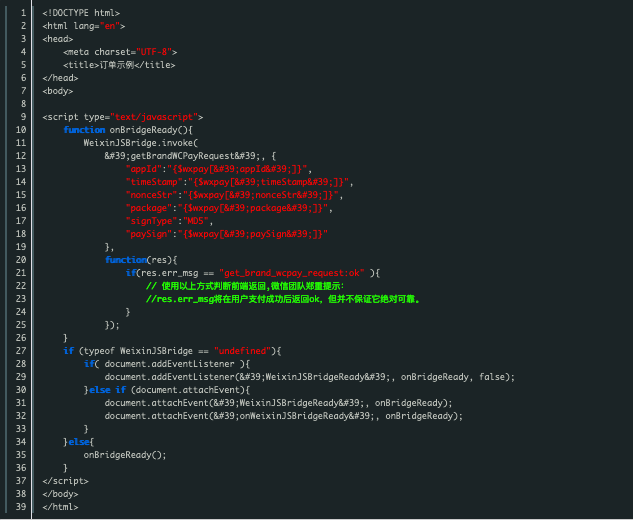Screen dimensions: 633x520
Task: Click the "appId" key string
Action: point(144,169)
